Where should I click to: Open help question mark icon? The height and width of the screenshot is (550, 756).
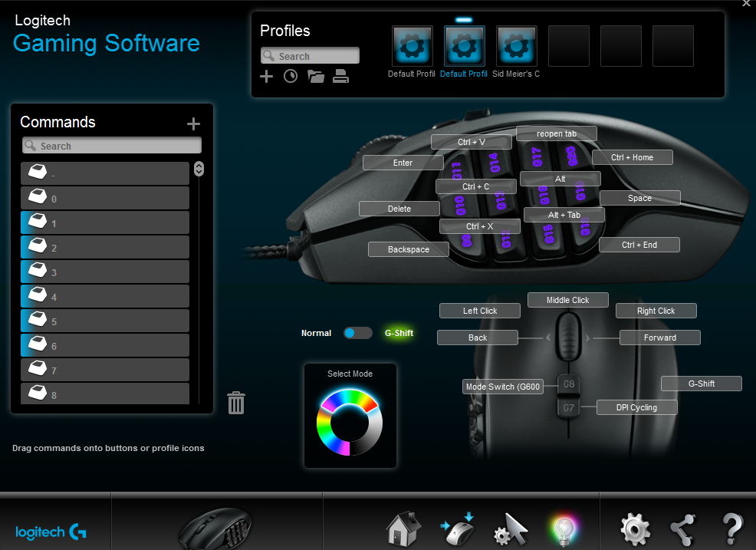(x=732, y=529)
